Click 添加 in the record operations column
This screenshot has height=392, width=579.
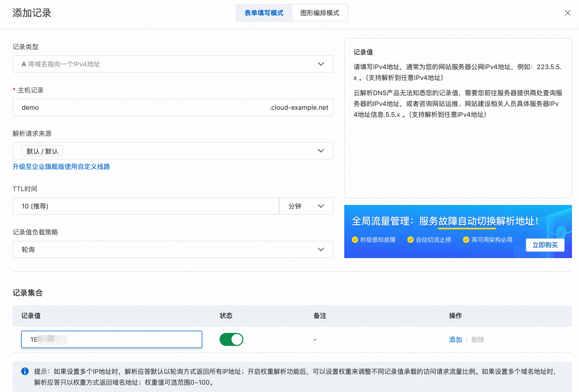click(455, 339)
